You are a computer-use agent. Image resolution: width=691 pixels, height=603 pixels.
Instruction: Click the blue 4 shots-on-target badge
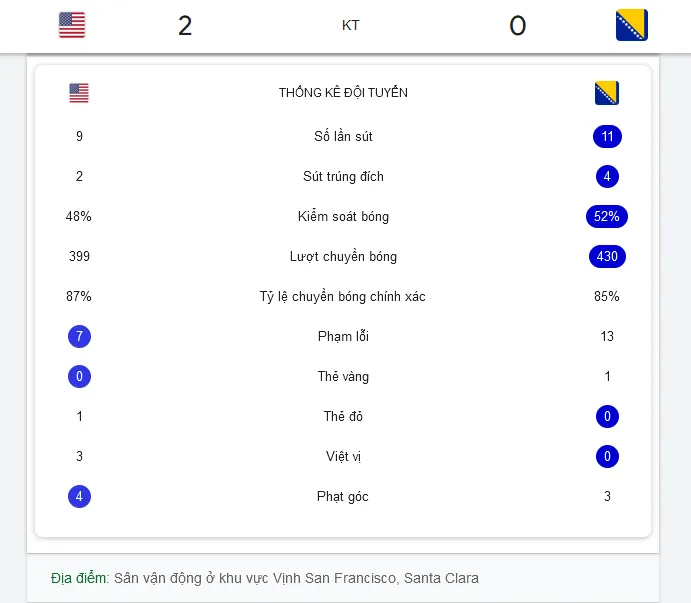(607, 177)
